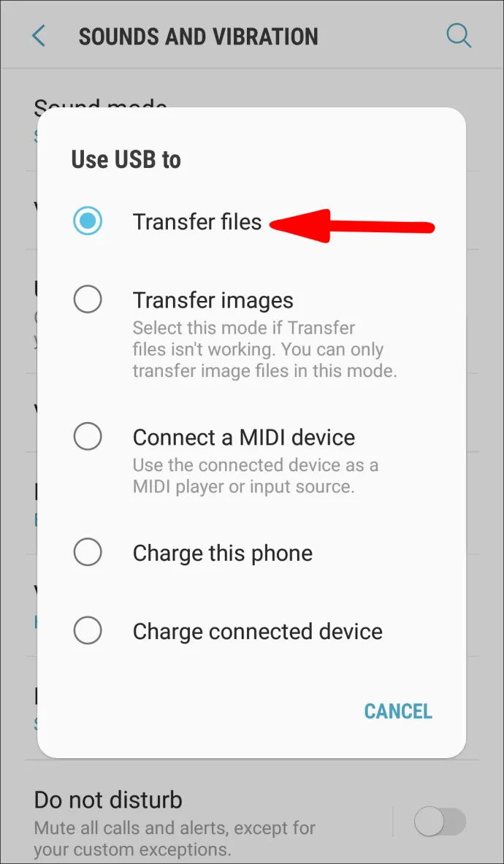The image size is (504, 864).
Task: Dismiss the dialog with CANCEL
Action: [x=398, y=711]
